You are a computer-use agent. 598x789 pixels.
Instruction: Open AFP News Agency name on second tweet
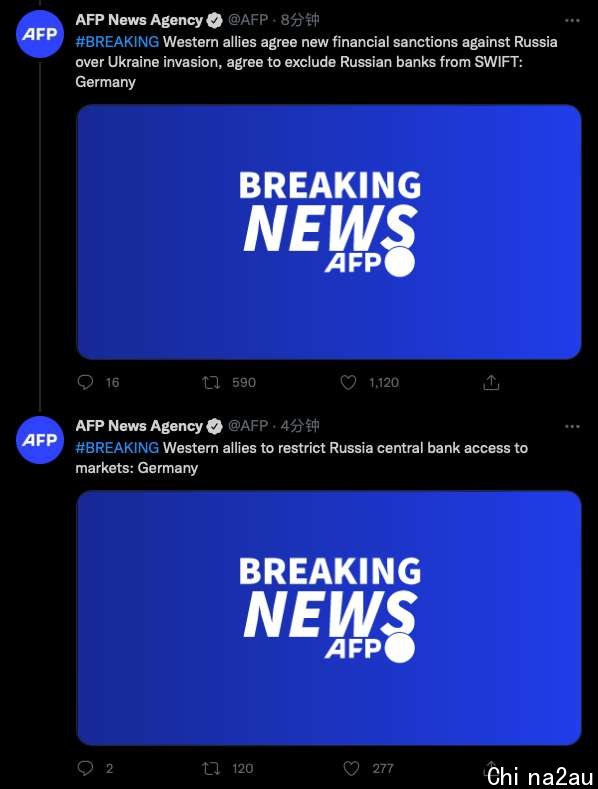pyautogui.click(x=139, y=426)
